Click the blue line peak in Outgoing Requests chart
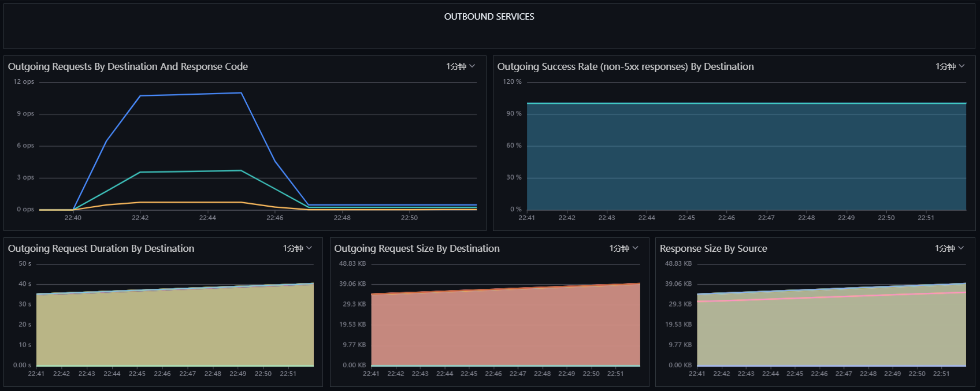The image size is (980, 391). (x=241, y=93)
